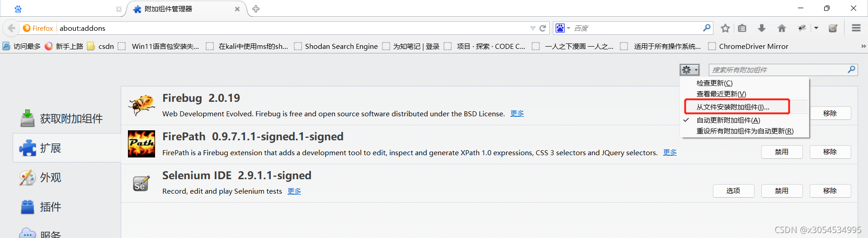868x238 pixels.
Task: Open the 访问最多 bookmark folder
Action: click(x=21, y=46)
